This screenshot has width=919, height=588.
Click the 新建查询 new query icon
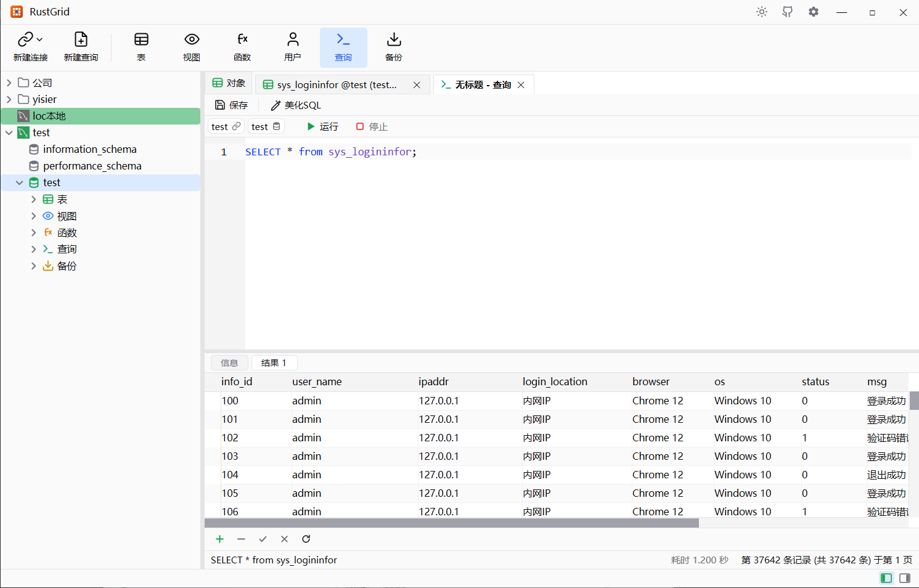pyautogui.click(x=81, y=47)
